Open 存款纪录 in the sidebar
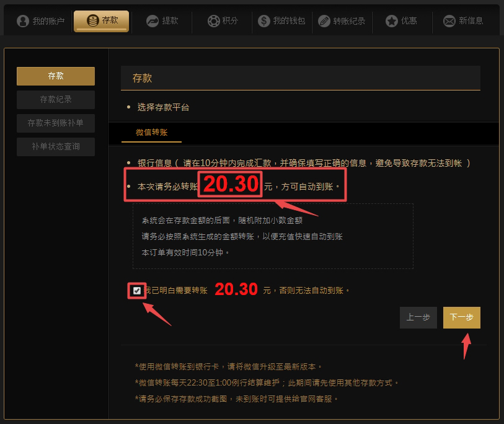Viewport: 504px width, 424px height. (x=56, y=100)
